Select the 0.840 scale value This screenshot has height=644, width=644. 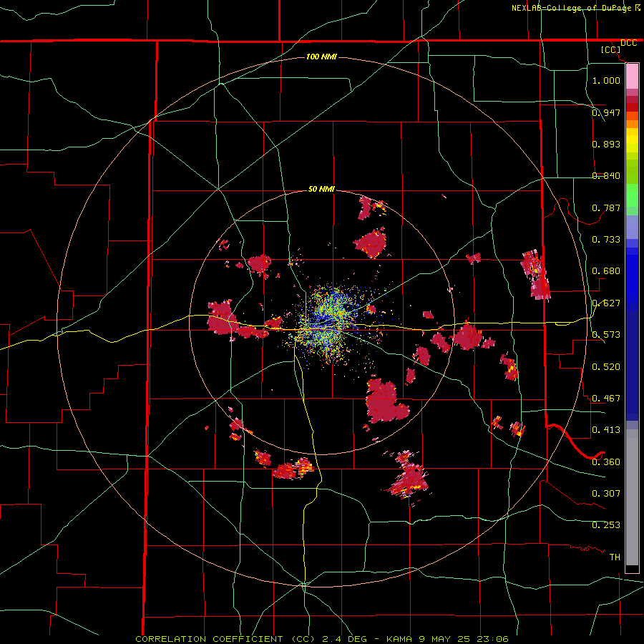point(606,176)
